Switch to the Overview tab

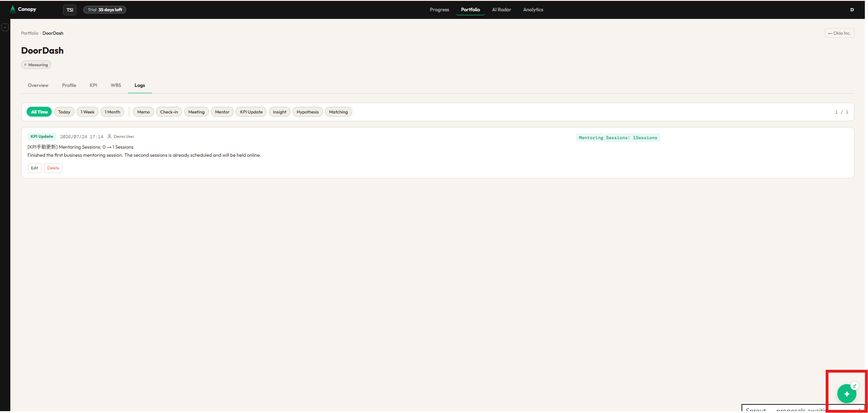(x=38, y=85)
